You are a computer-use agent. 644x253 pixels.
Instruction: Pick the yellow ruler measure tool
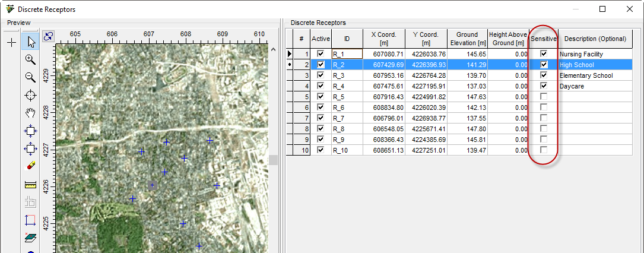click(31, 185)
